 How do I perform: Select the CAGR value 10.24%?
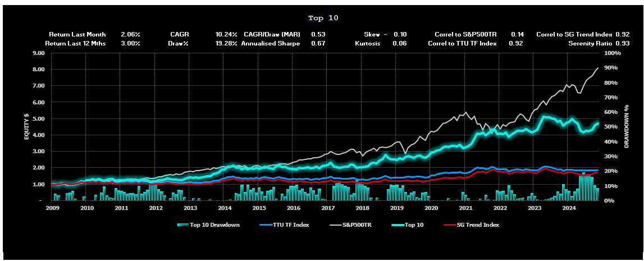[227, 34]
